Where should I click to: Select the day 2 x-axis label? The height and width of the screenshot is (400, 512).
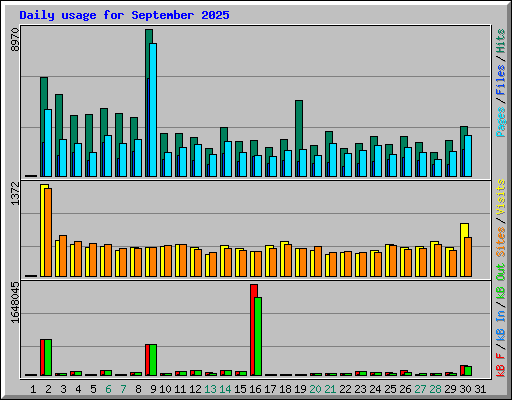coord(48,389)
